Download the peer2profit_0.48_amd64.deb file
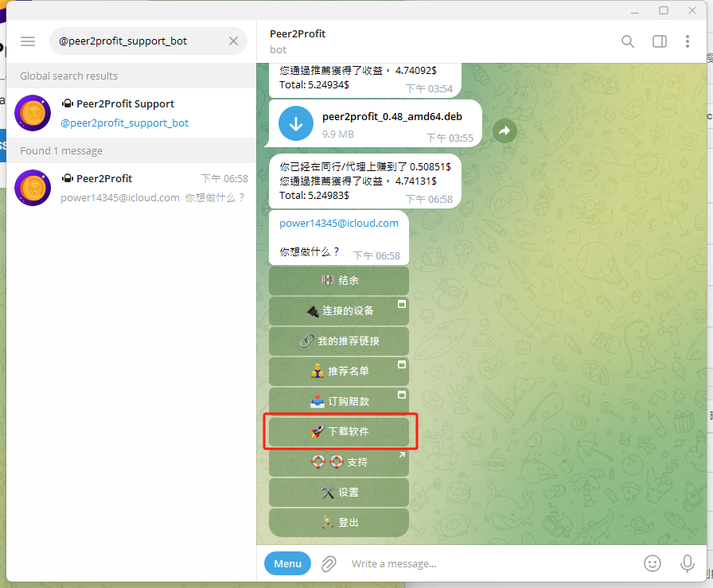This screenshot has height=588, width=713. pyautogui.click(x=296, y=123)
